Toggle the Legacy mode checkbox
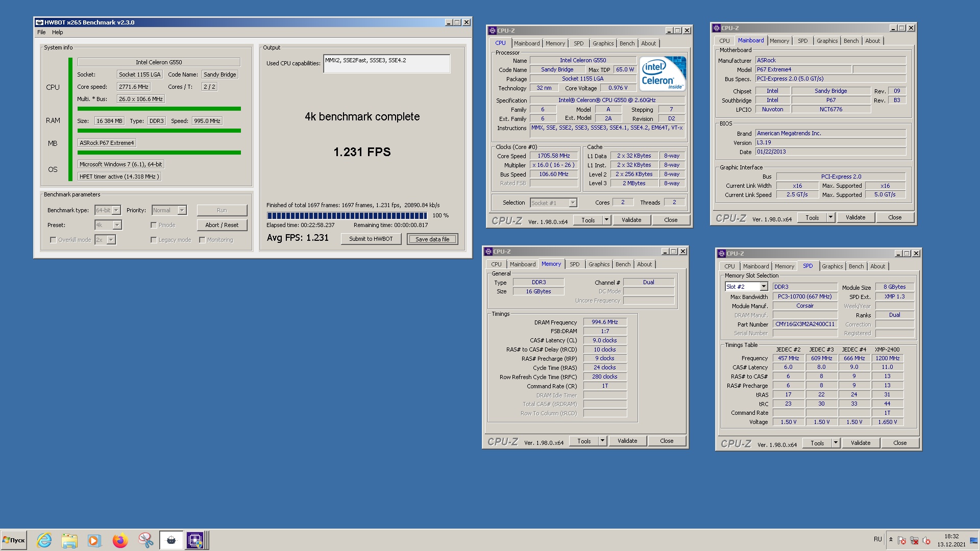Image resolution: width=980 pixels, height=551 pixels. pos(154,240)
